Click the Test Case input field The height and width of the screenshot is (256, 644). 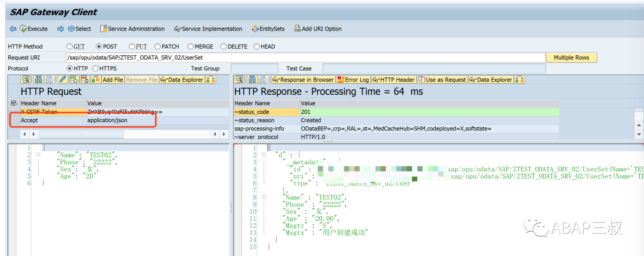(434, 68)
